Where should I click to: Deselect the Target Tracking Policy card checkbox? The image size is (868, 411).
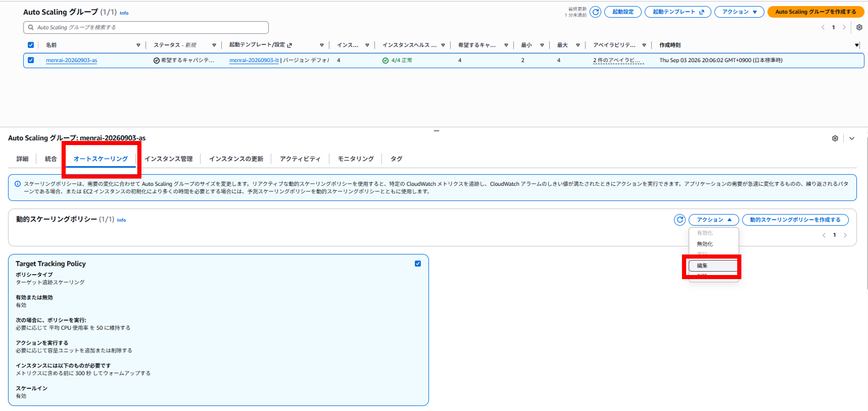pyautogui.click(x=417, y=264)
